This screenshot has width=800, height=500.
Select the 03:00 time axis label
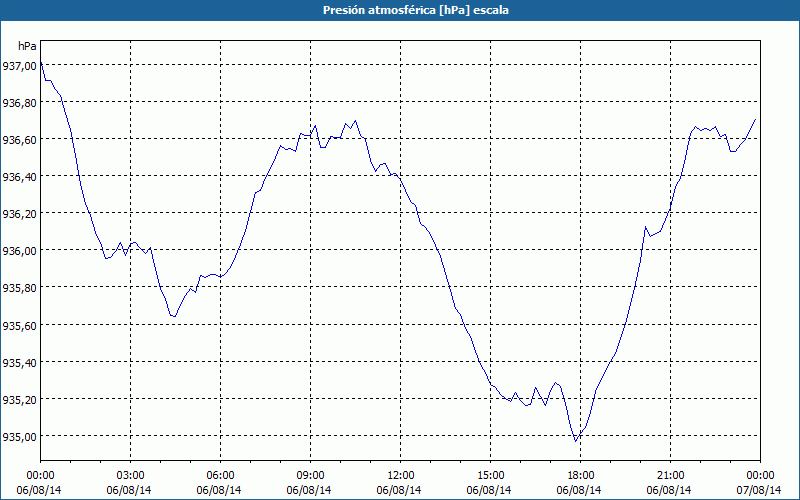tap(131, 476)
